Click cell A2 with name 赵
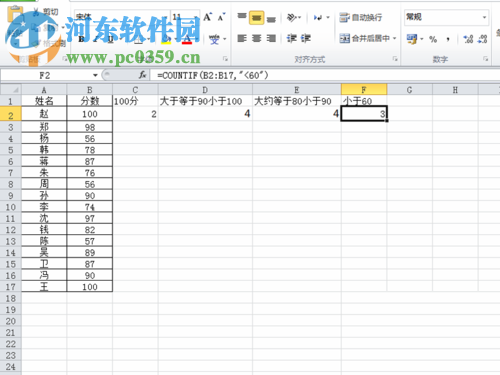The image size is (500, 375). point(44,114)
